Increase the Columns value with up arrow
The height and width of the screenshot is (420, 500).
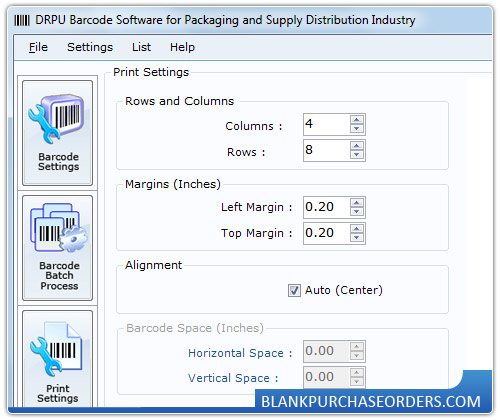click(357, 120)
